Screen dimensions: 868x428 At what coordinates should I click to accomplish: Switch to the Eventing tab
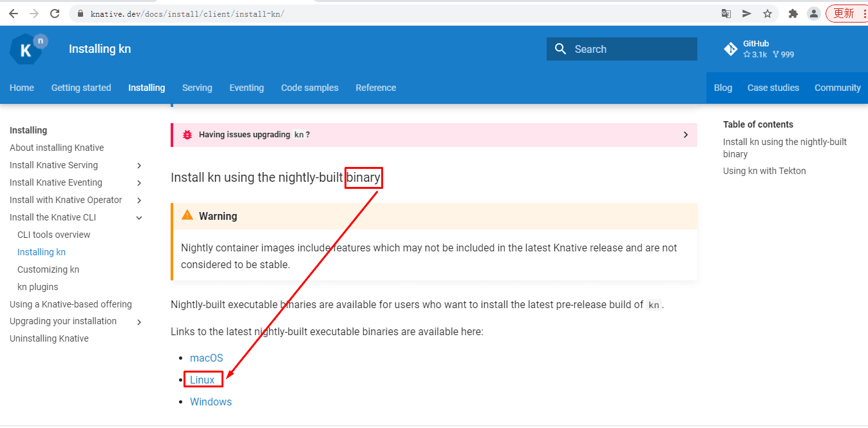(247, 88)
